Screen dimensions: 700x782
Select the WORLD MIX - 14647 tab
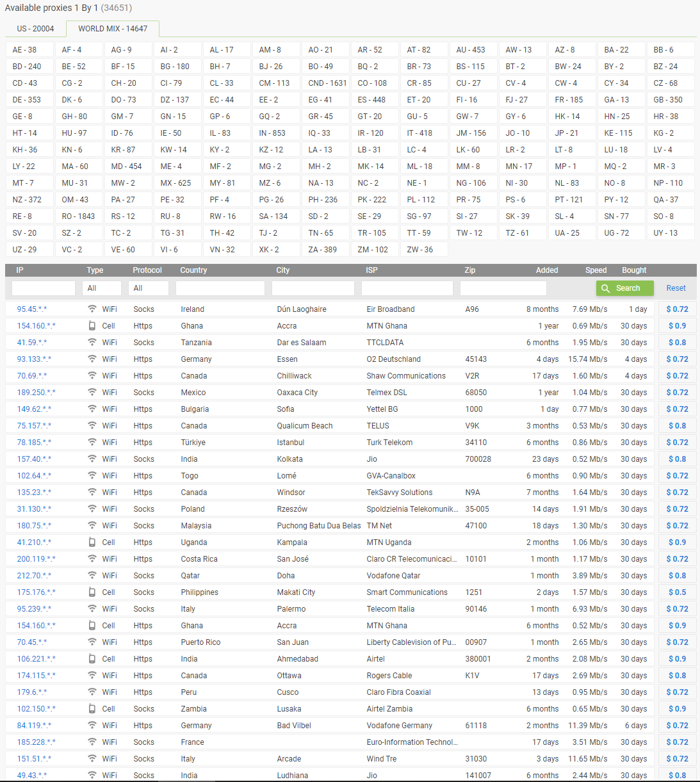point(113,29)
